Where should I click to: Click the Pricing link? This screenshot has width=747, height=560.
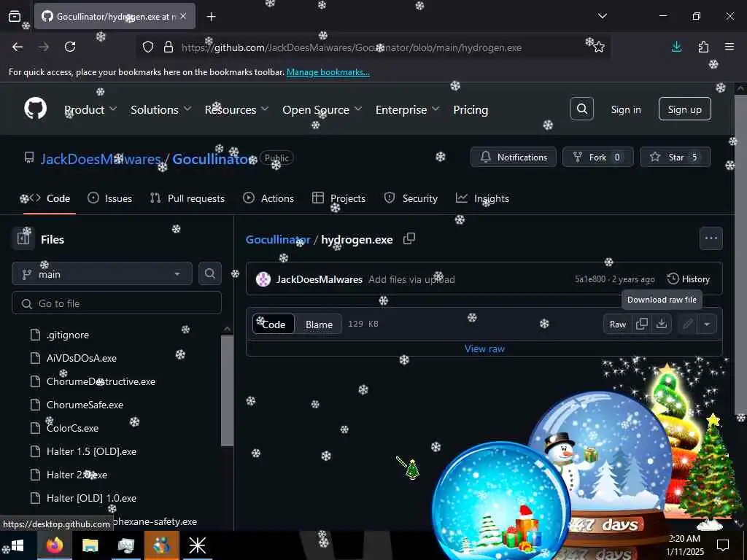[471, 109]
